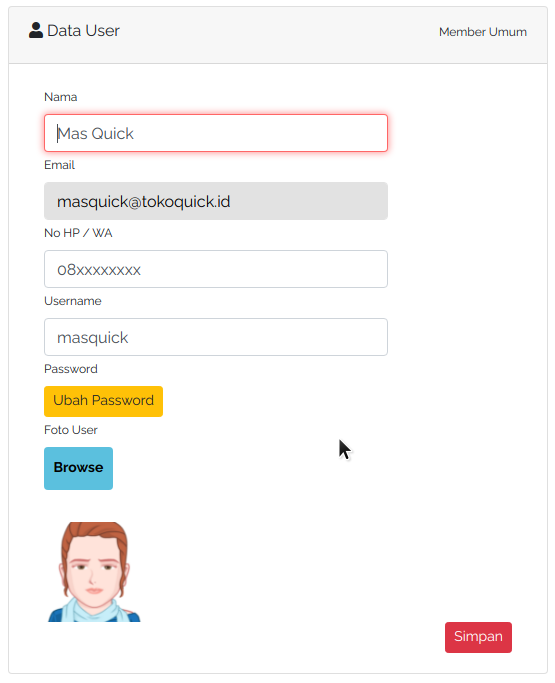Click the Foto User label text

[x=71, y=429]
